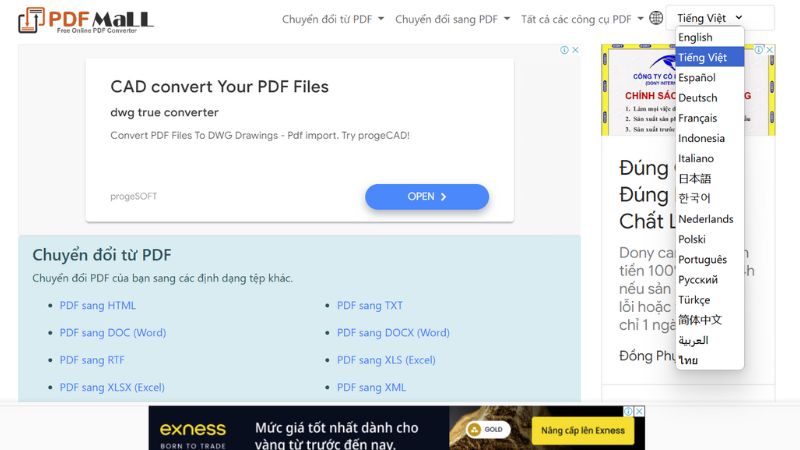Screen dimensions: 800x450
Task: Choose Español language option
Action: point(710,78)
